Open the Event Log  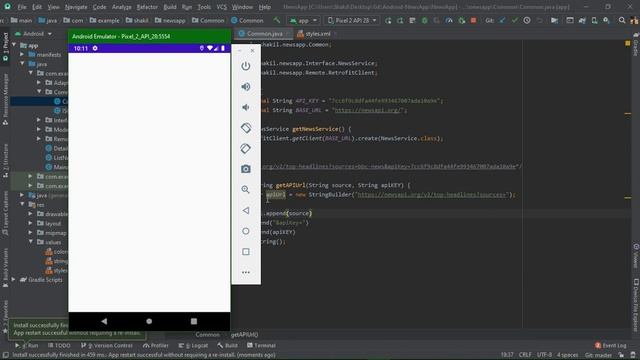point(611,345)
